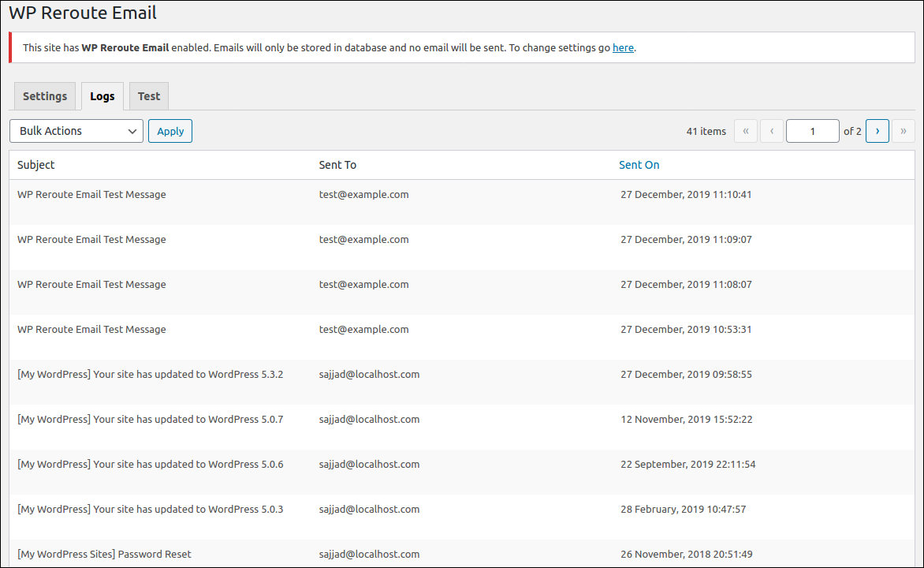Screen dimensions: 924x568
Task: Click the date 22 September, 2019 22:11:54
Action: [687, 464]
